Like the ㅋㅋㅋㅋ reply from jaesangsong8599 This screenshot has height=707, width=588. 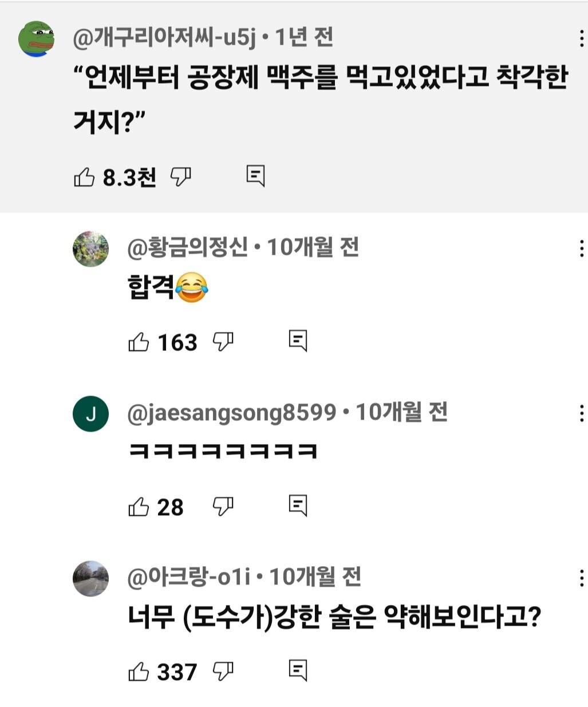pos(139,507)
